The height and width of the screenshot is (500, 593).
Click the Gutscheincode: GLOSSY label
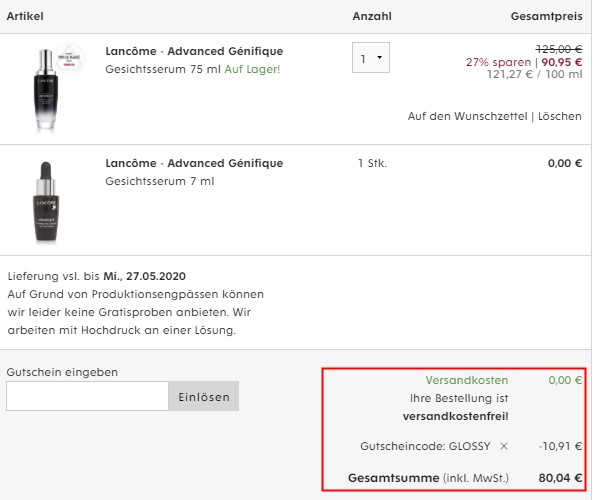coord(425,446)
